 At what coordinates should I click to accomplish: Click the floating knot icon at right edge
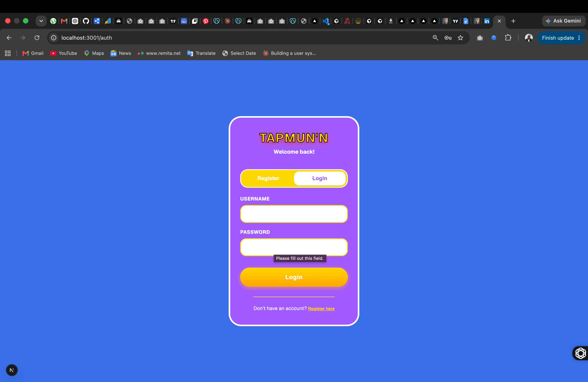[580, 353]
